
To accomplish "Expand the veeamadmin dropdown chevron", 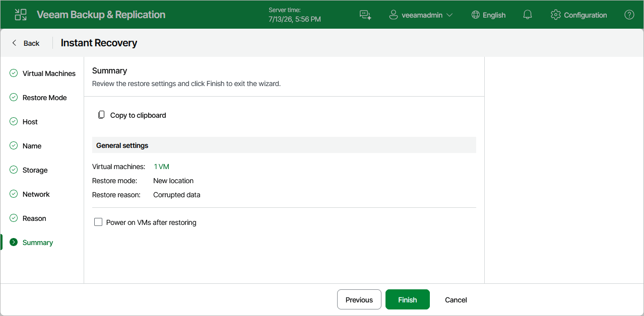I will 449,15.
